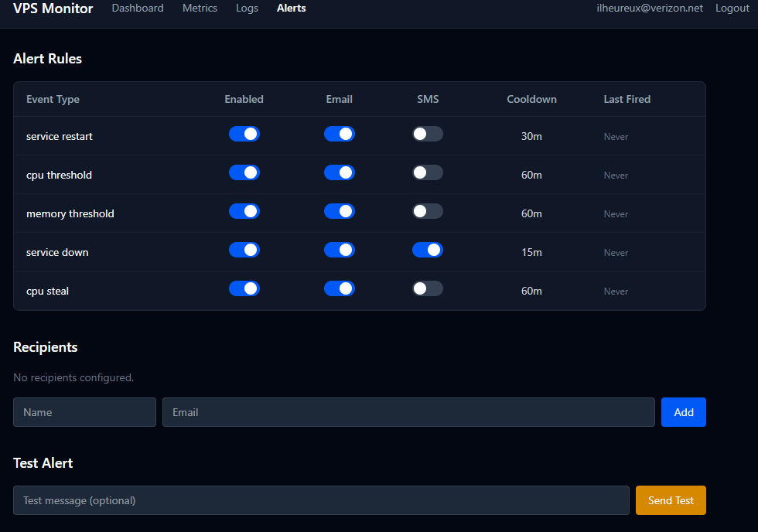Send a test alert
This screenshot has height=532, width=758.
click(670, 500)
